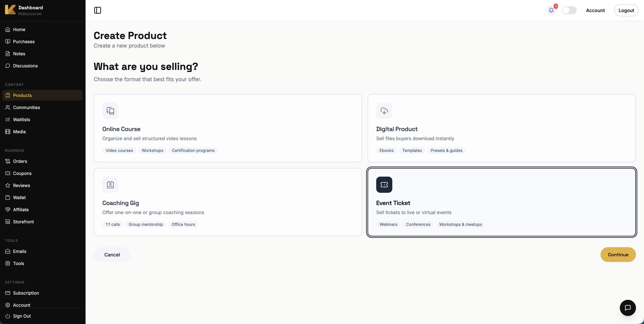The width and height of the screenshot is (644, 324).
Task: Click the Waitlists icon in sidebar
Action: pyautogui.click(x=8, y=120)
